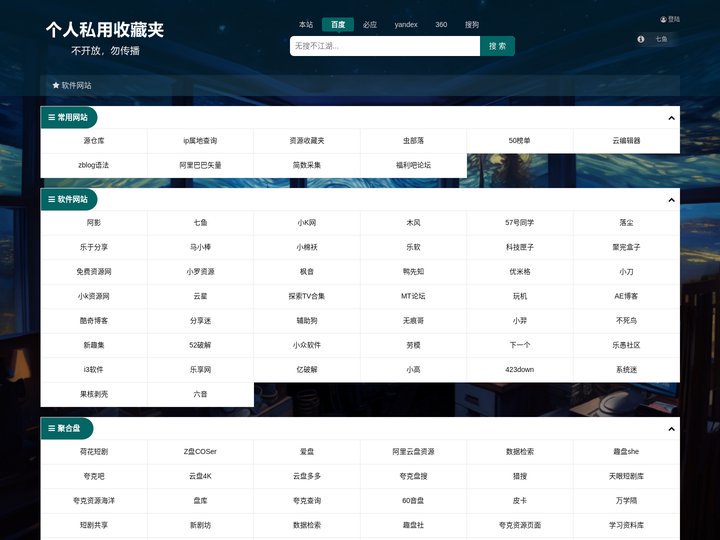Open the 学习资料库 link

tap(626, 525)
